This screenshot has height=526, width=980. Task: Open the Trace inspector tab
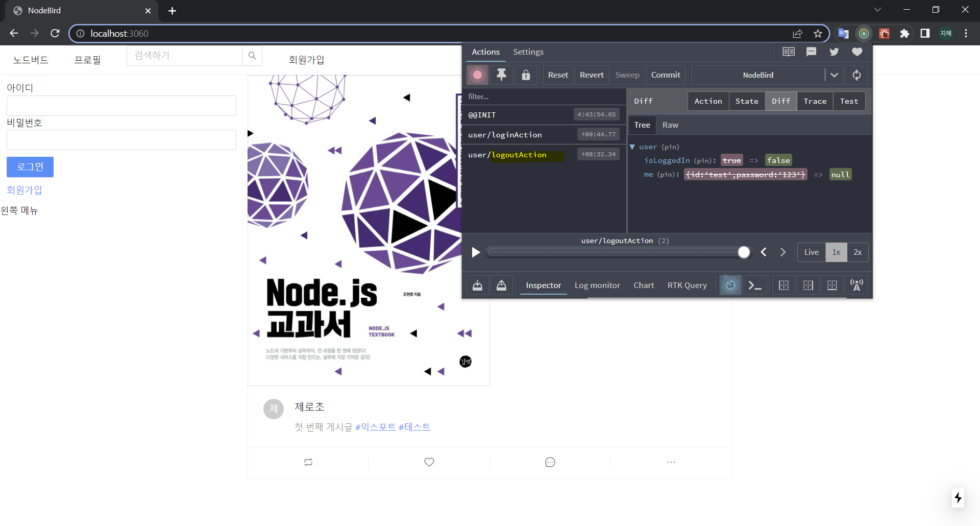point(815,101)
